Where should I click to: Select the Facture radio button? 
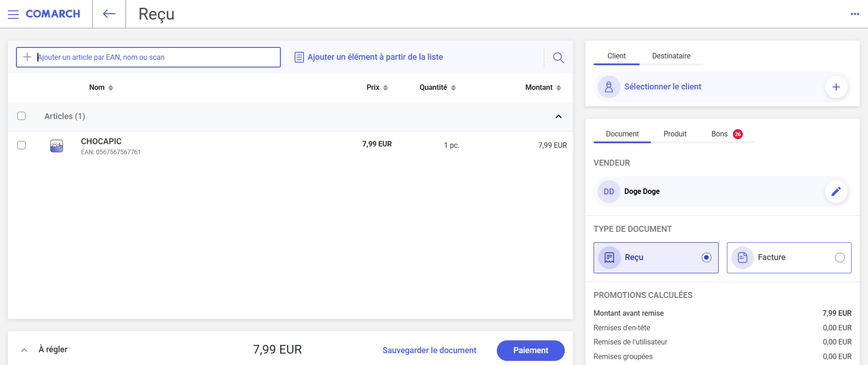click(x=839, y=258)
